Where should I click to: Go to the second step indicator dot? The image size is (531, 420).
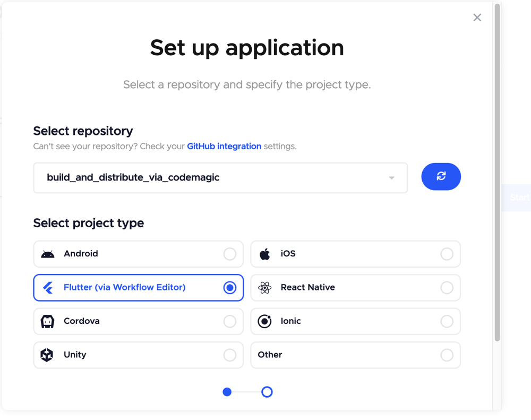coord(267,392)
